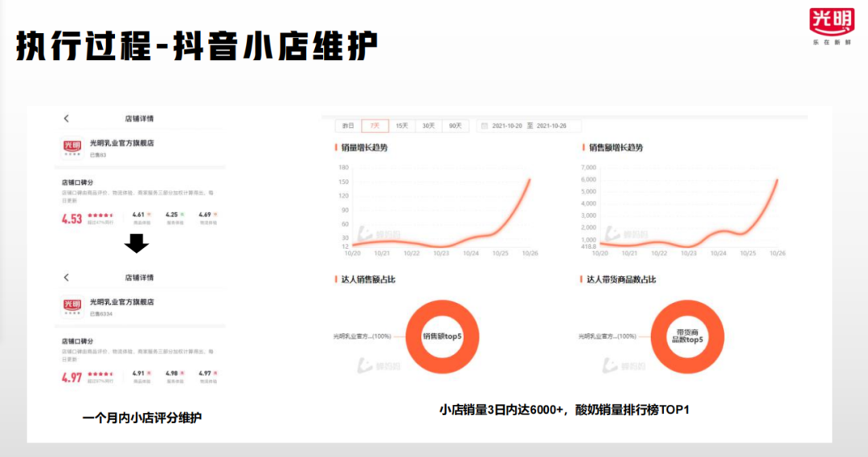
Task: Click the 达人销售额占比 section title
Action: point(368,280)
